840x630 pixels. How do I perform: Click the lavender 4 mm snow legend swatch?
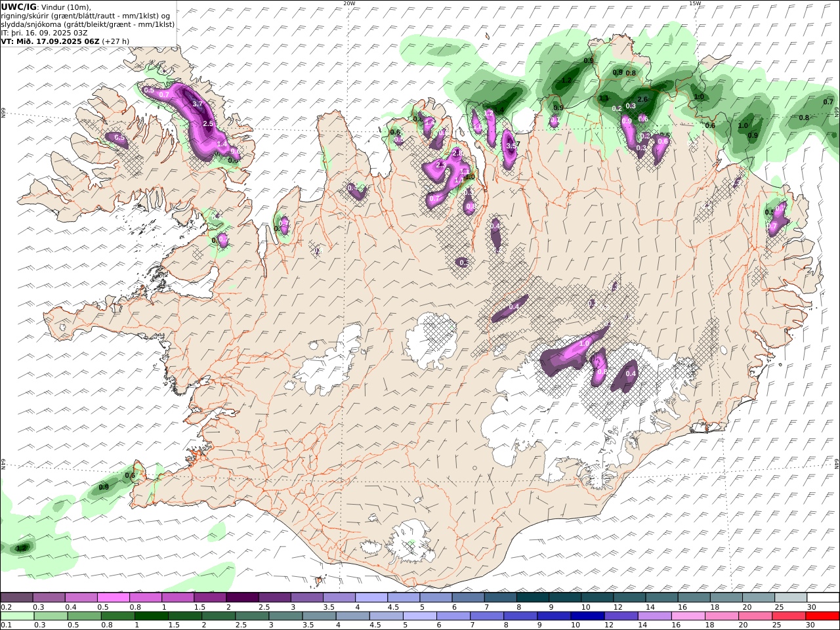371,597
